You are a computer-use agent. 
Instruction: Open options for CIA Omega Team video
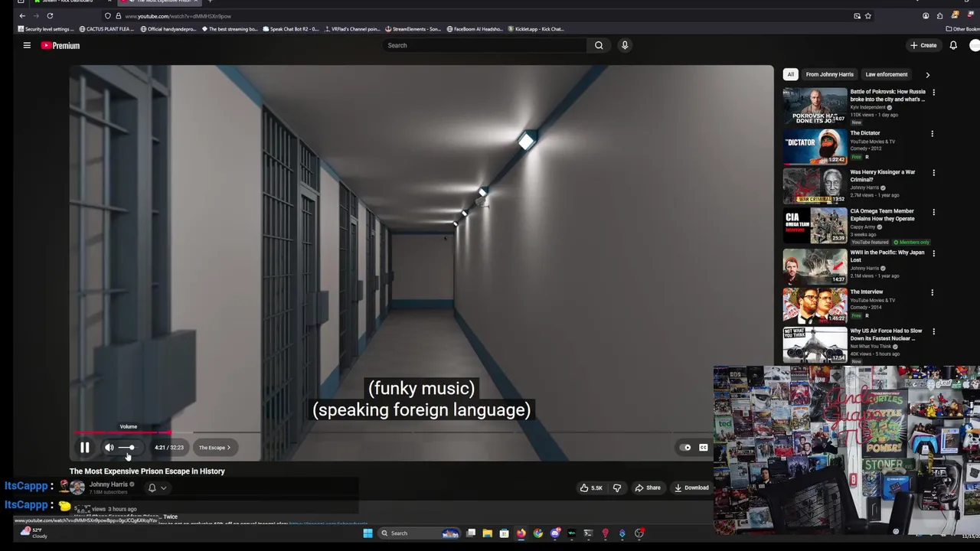933,212
